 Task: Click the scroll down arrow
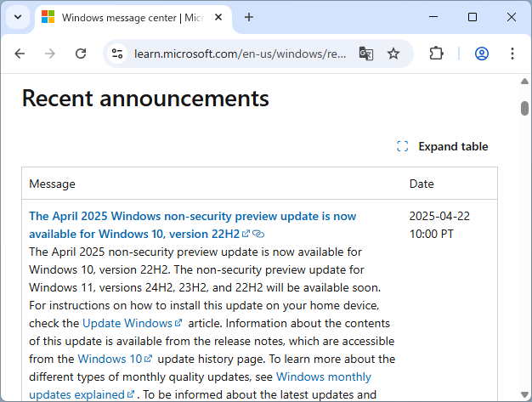point(524,394)
